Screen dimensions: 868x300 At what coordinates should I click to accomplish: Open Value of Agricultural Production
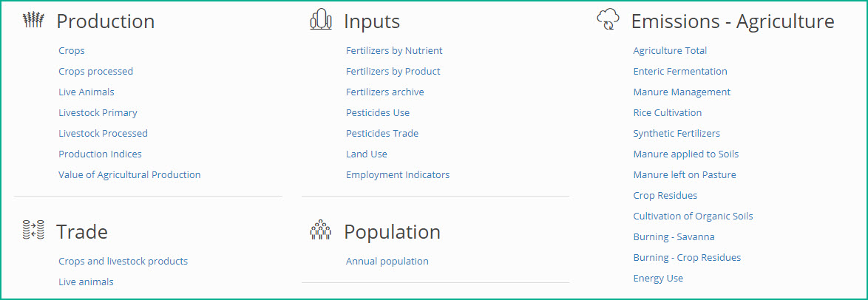[129, 174]
